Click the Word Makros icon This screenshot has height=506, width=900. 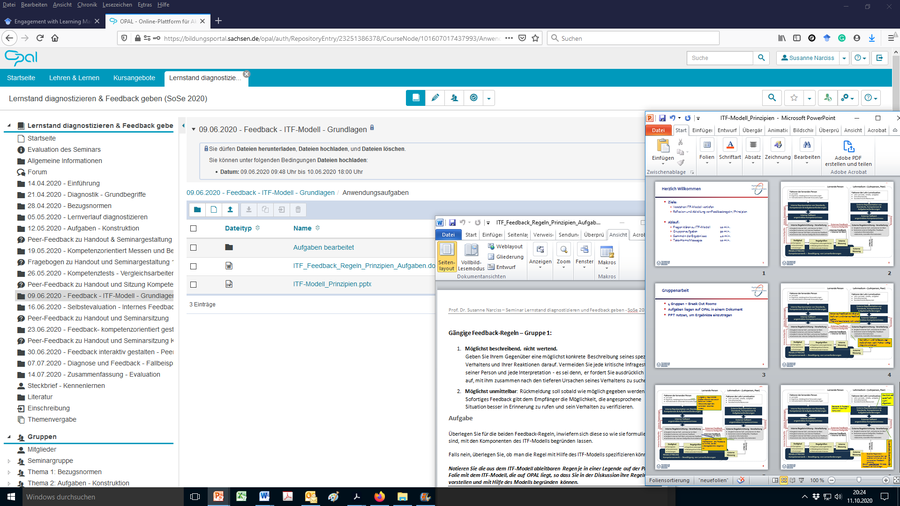click(x=607, y=251)
